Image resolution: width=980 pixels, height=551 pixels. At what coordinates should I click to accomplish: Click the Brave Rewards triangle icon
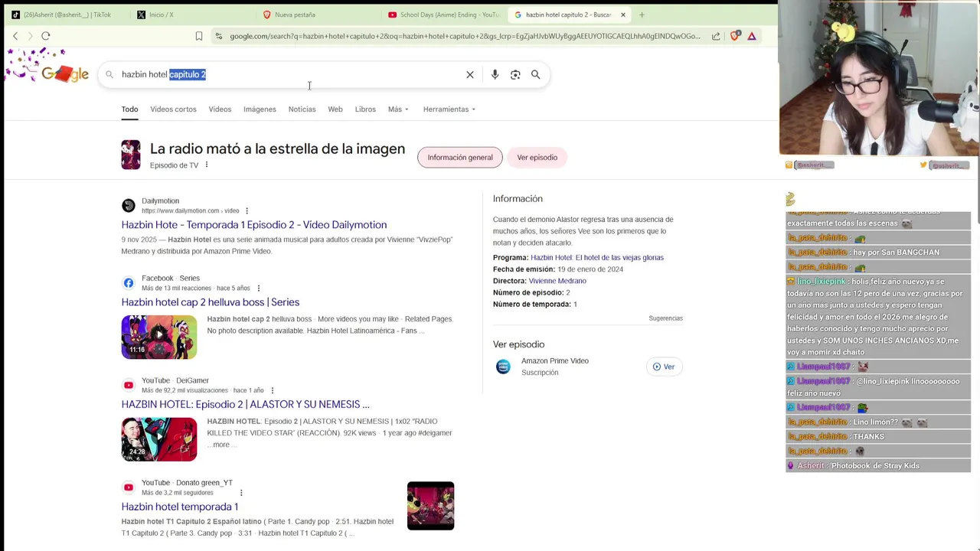pyautogui.click(x=752, y=36)
